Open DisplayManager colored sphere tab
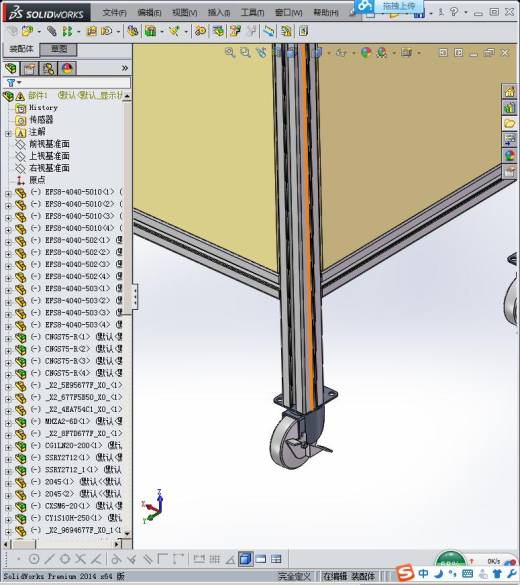The image size is (520, 585). pyautogui.click(x=67, y=68)
